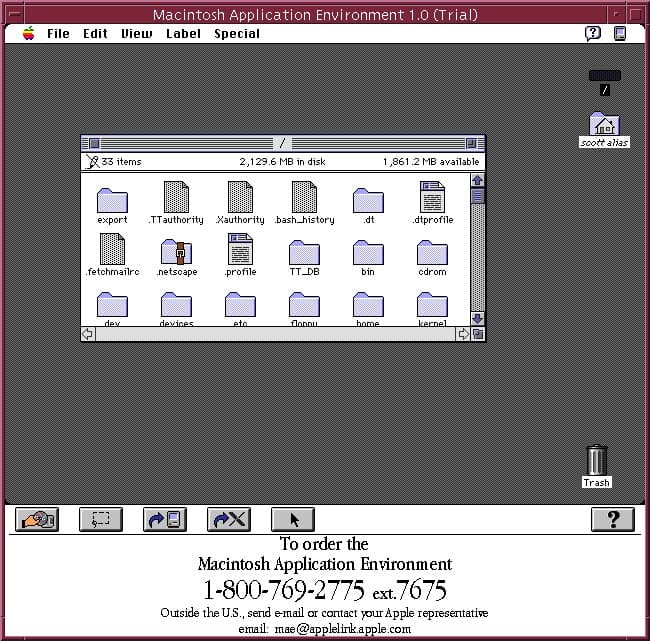
Task: Click the horizontal scroll right arrow
Action: [x=463, y=334]
